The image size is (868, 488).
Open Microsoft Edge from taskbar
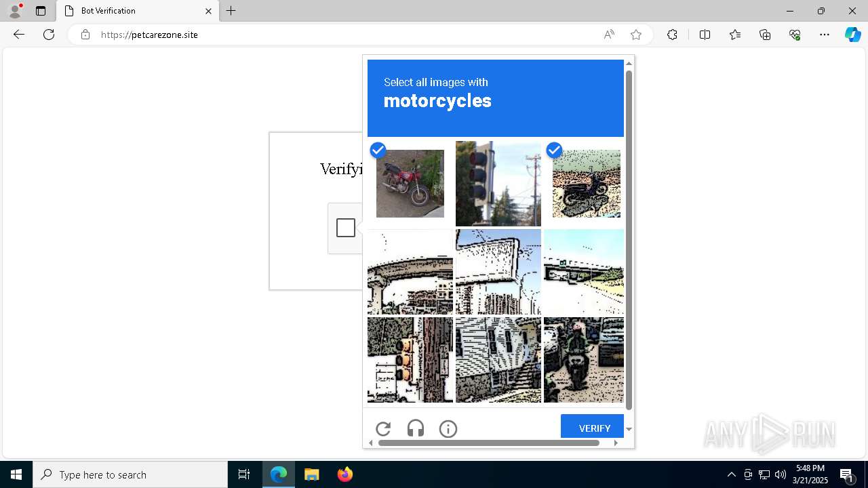pos(279,474)
